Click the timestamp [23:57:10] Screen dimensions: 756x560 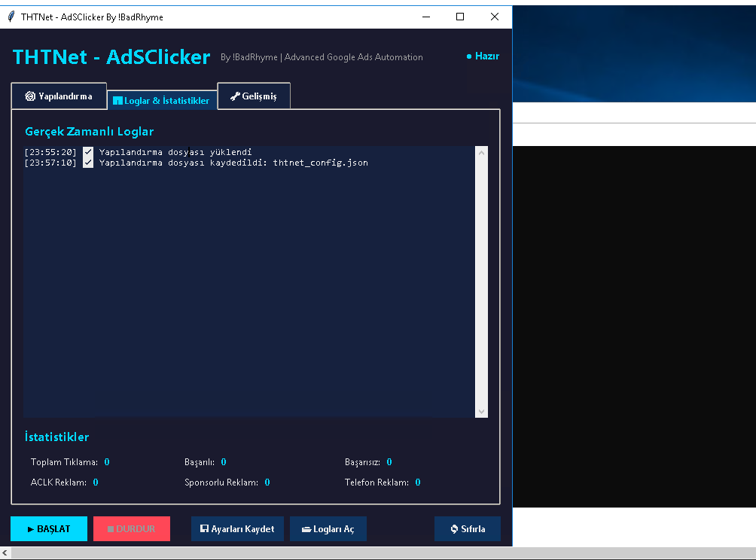tap(50, 163)
